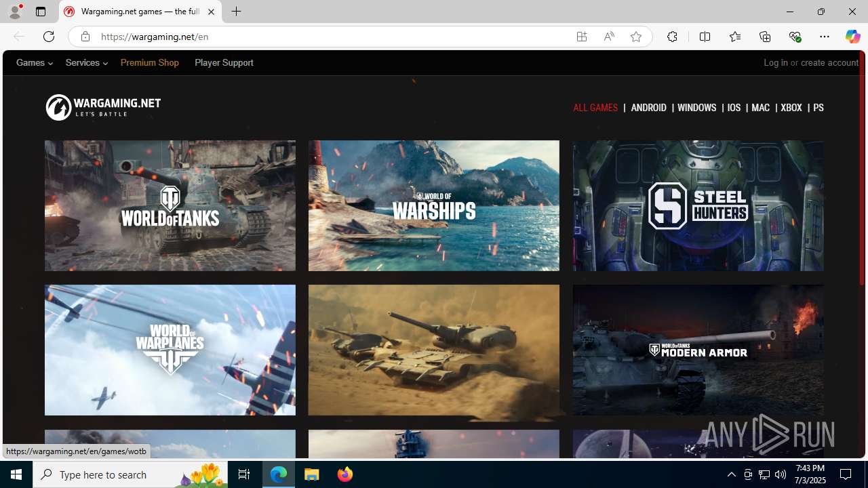Open Extensions puzzle icon
Viewport: 868px width, 488px height.
click(672, 37)
